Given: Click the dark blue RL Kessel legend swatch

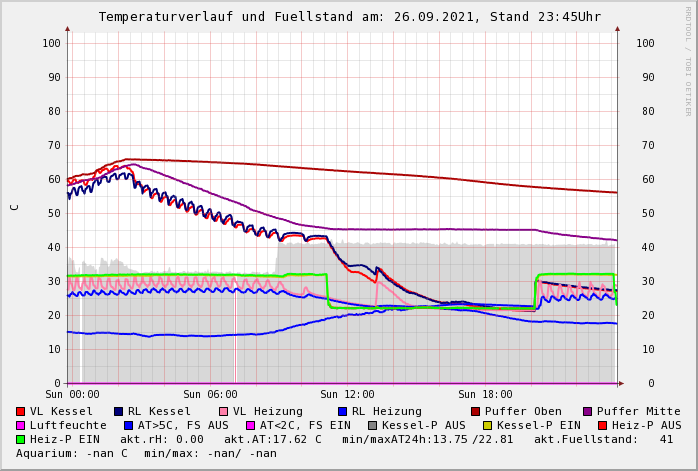Looking at the screenshot, I should point(118,411).
